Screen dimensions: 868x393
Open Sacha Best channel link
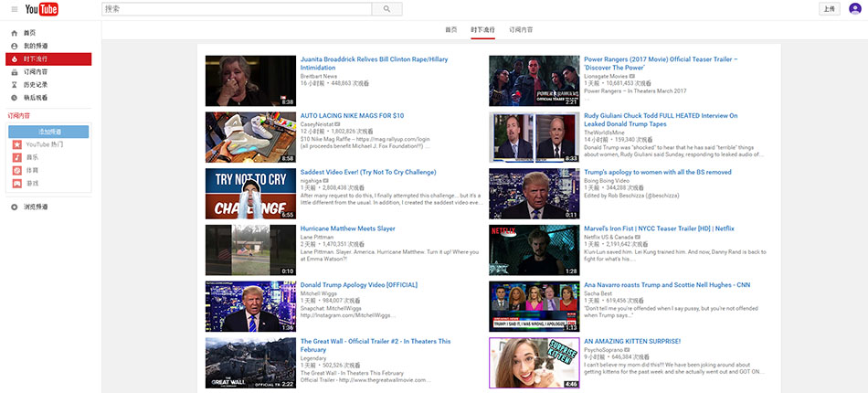598,293
